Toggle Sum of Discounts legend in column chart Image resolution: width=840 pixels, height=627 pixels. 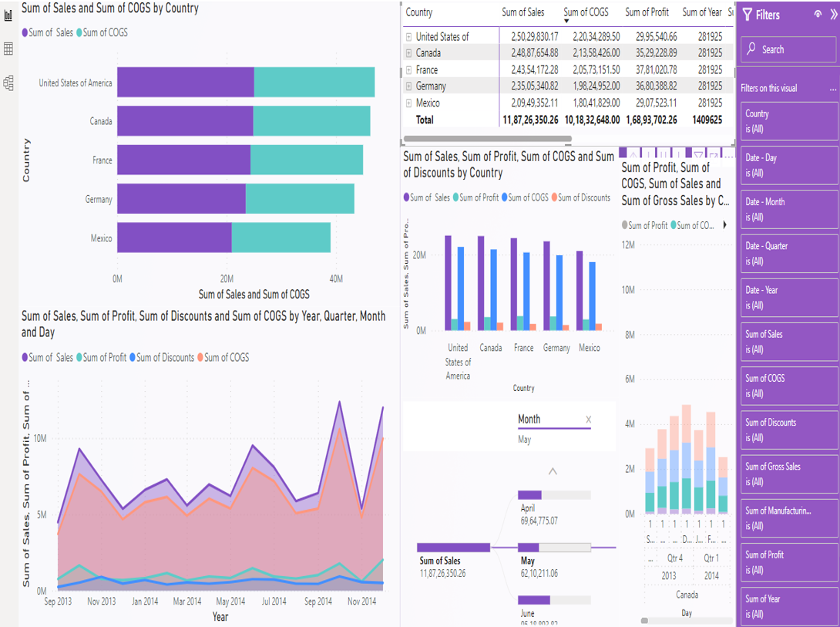[583, 197]
